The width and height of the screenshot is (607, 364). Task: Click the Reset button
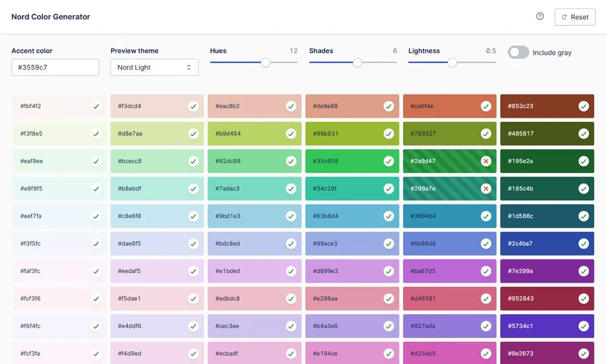575,17
